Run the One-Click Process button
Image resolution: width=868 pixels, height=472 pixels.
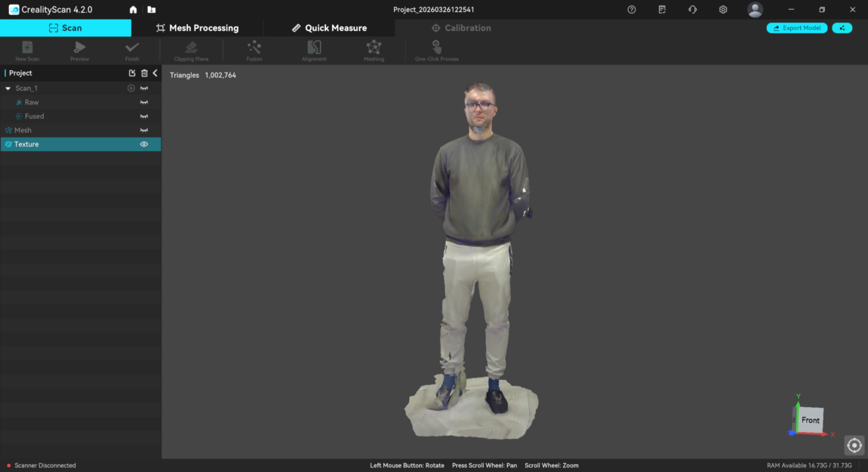437,49
